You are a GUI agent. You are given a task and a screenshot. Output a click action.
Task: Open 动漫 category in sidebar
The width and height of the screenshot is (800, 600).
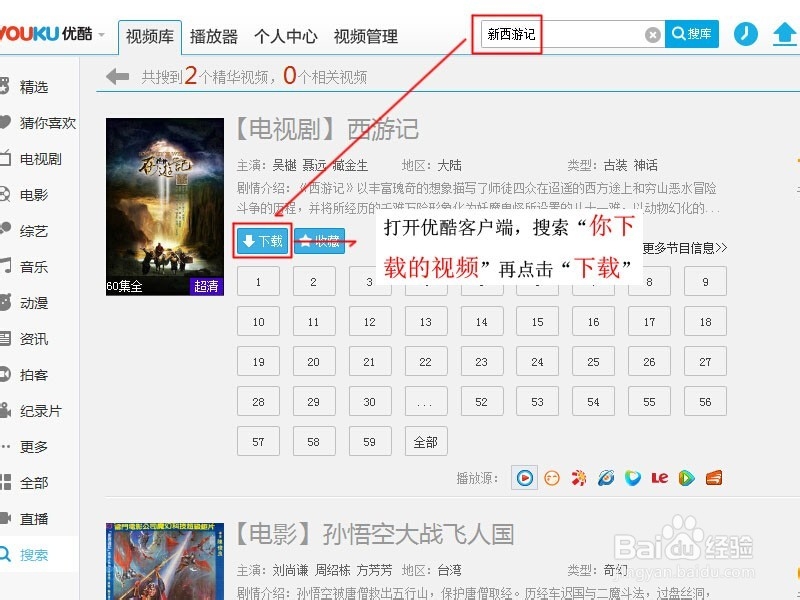click(34, 303)
